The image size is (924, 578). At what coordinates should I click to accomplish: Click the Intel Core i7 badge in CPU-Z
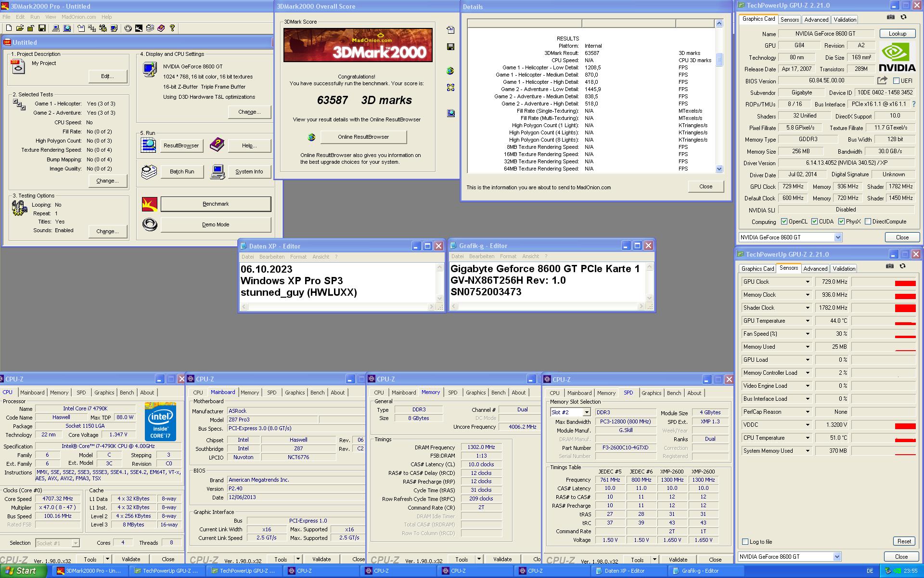pyautogui.click(x=161, y=422)
